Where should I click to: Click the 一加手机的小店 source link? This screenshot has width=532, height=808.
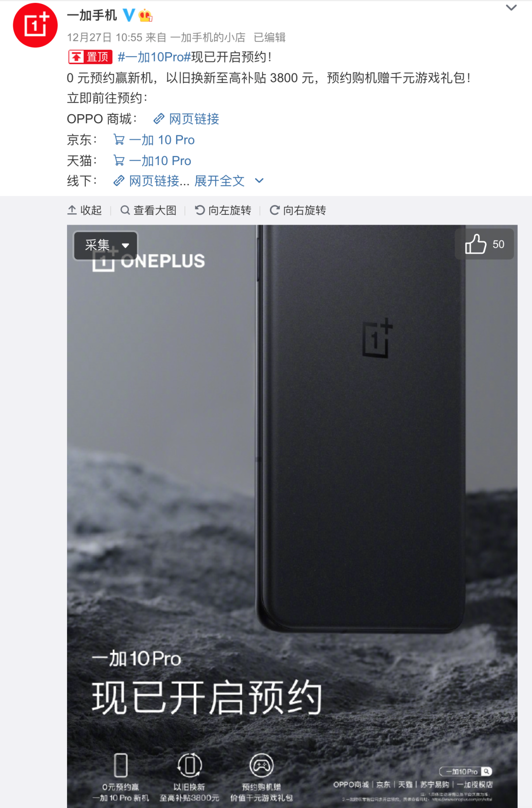point(207,37)
